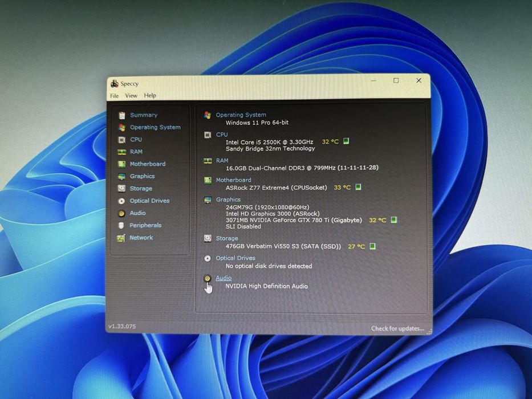
Task: Click the Graphics monitor icon in summary panel
Action: pos(208,200)
